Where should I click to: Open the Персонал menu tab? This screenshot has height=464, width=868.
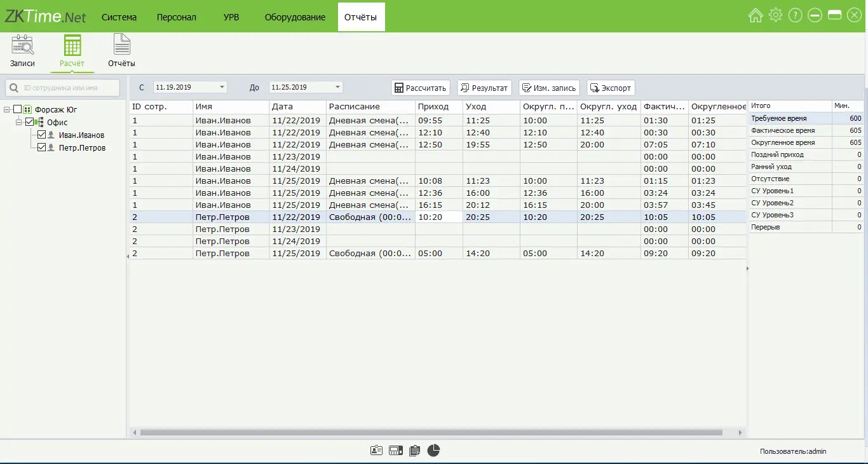coord(177,17)
